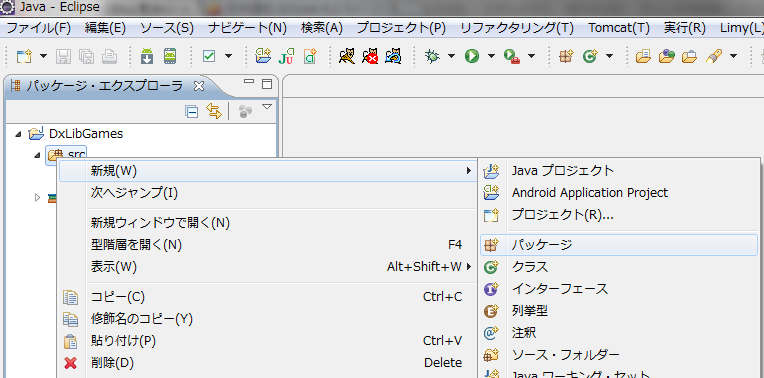Open the プロジェクト(P) menu
The width and height of the screenshot is (764, 378).
pos(401,27)
